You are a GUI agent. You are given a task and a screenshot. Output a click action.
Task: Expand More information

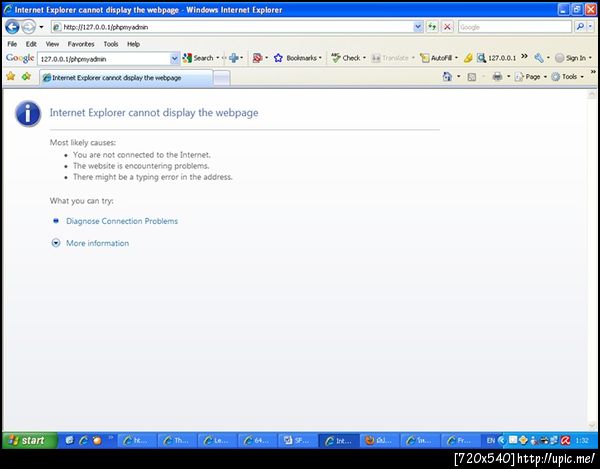point(97,243)
